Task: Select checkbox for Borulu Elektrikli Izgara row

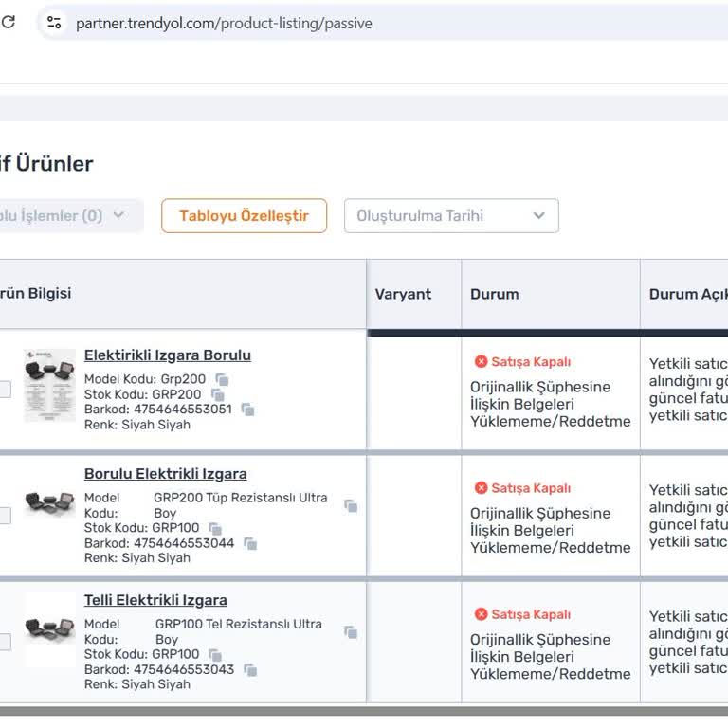Action: click(4, 516)
